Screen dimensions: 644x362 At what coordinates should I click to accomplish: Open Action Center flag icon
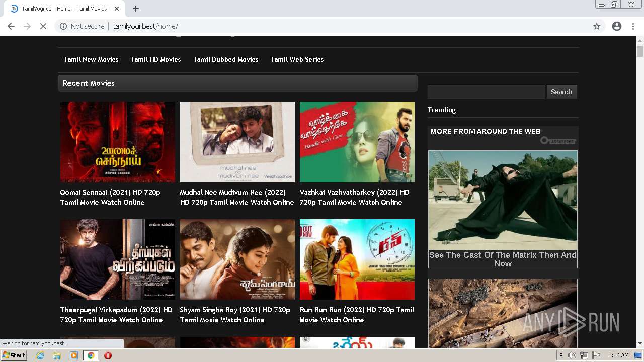[x=597, y=355]
